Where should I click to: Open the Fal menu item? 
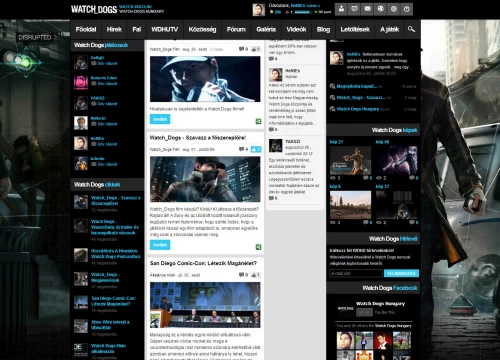137,29
